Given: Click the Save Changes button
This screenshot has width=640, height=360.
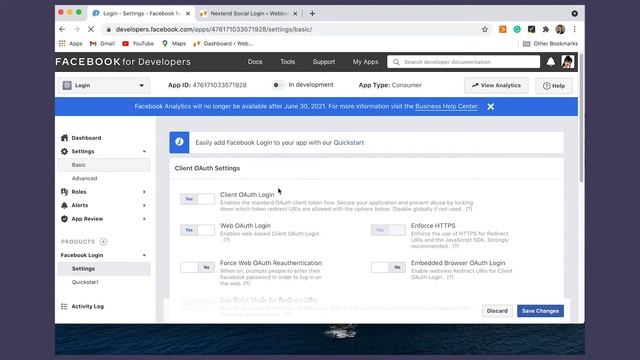Looking at the screenshot, I should [x=540, y=311].
